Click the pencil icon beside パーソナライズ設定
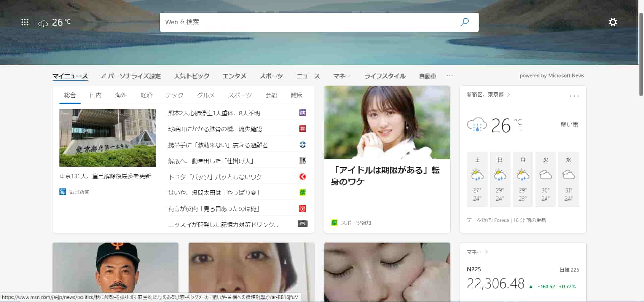The height and width of the screenshot is (302, 644). 104,76
